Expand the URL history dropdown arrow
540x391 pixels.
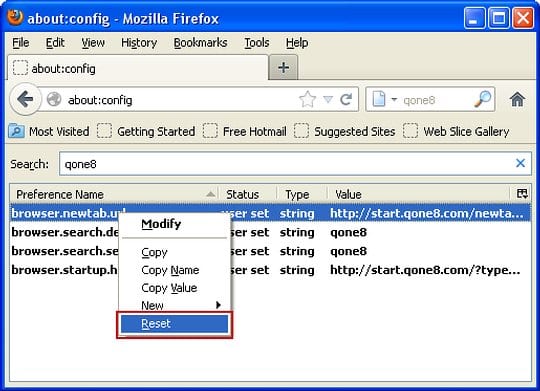[328, 100]
